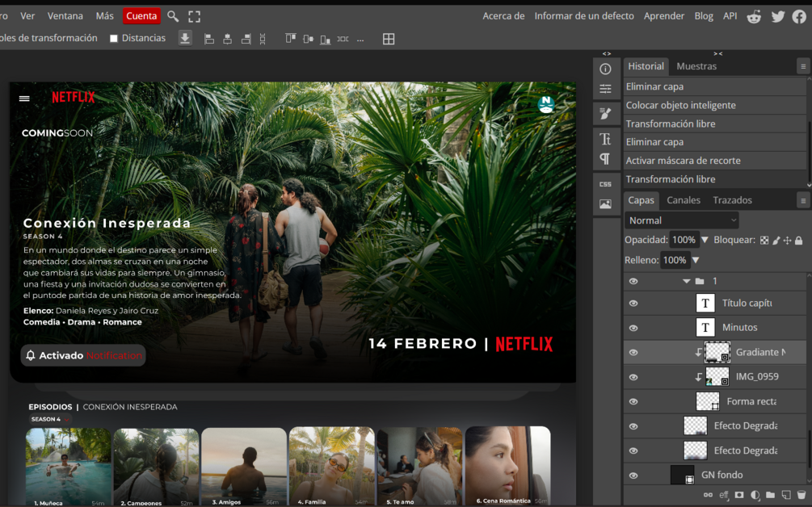Switch to the Trazados tab
Screen dimensions: 812x507
[x=732, y=200]
